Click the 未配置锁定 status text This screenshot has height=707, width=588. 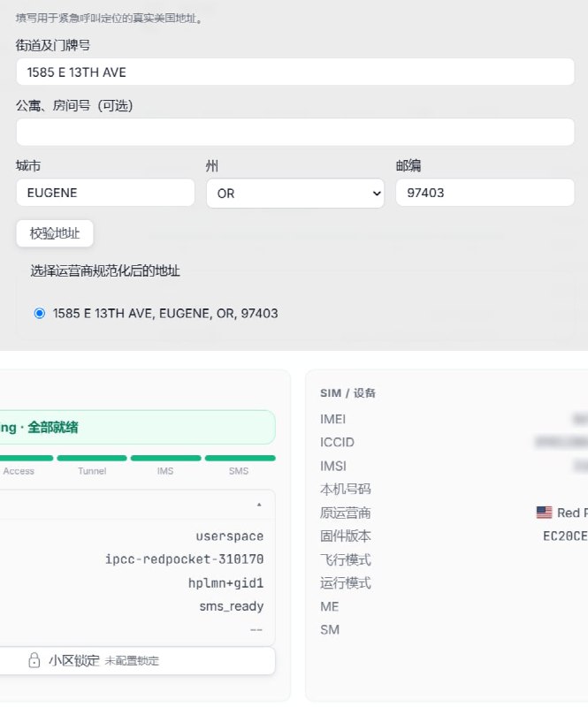click(x=132, y=661)
